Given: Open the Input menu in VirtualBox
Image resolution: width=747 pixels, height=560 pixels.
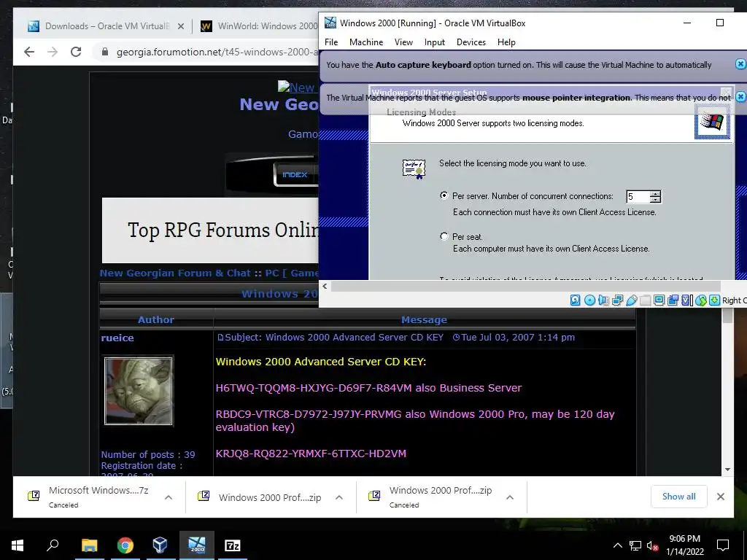Looking at the screenshot, I should (x=435, y=42).
